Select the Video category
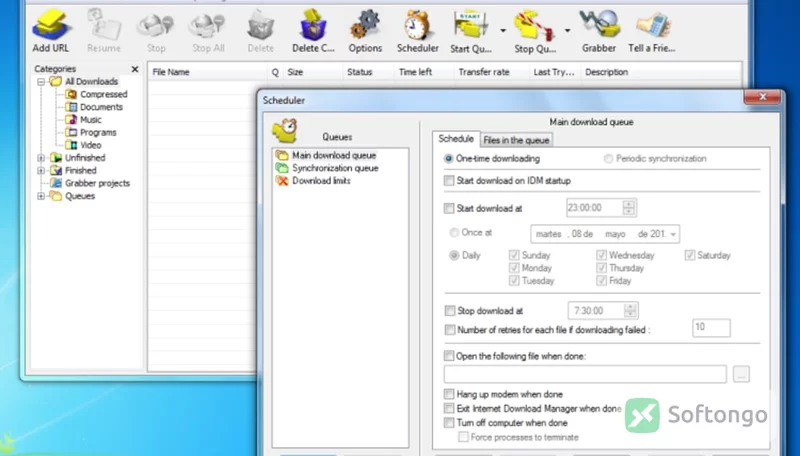This screenshot has width=800, height=456. (84, 145)
